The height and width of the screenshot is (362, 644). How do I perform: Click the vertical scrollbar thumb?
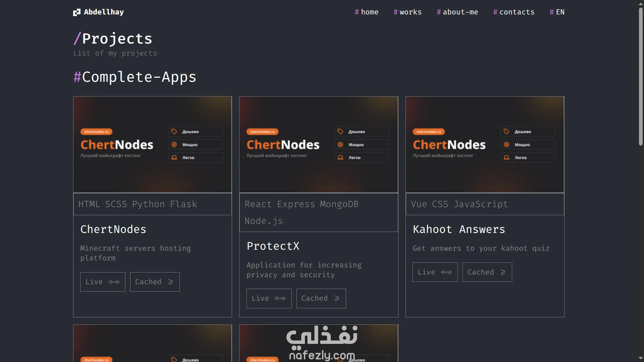pyautogui.click(x=641, y=76)
